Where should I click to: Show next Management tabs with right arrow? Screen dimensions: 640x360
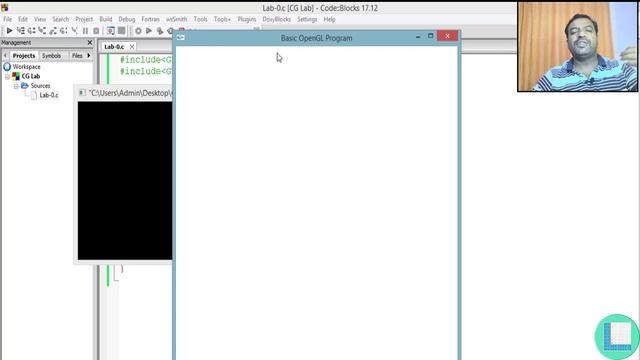tap(89, 56)
